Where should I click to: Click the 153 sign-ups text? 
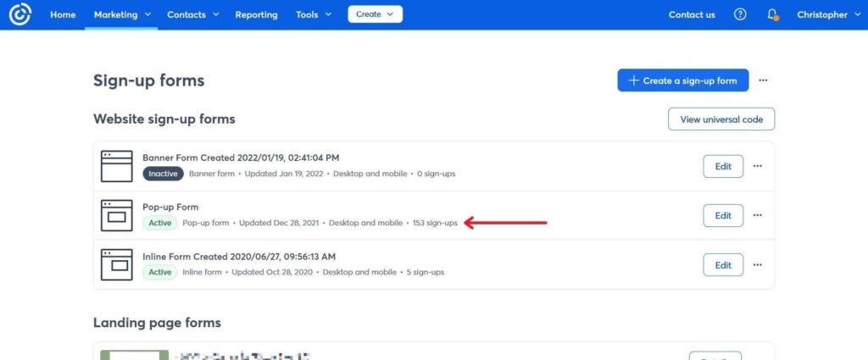(x=435, y=223)
